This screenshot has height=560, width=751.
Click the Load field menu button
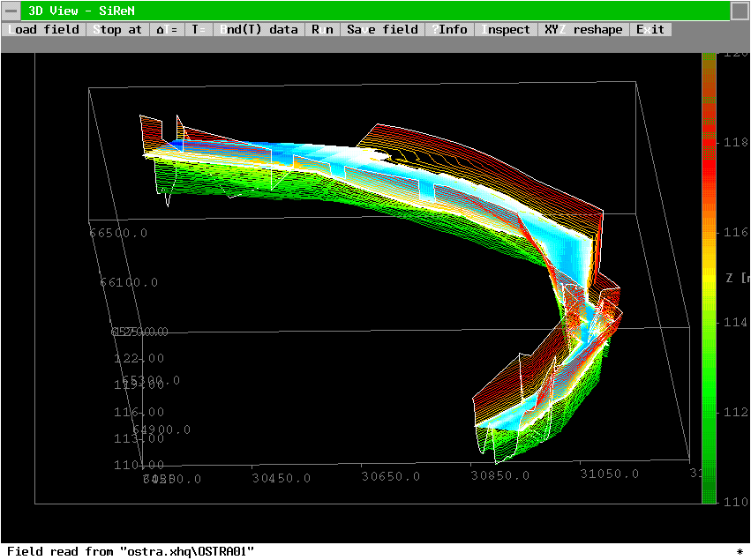click(44, 29)
